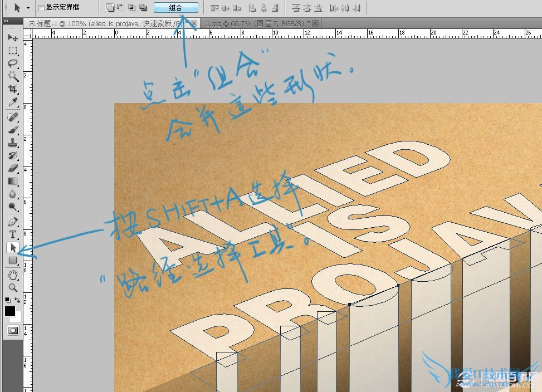Select the Hand tool
The height and width of the screenshot is (392, 542).
tap(13, 275)
